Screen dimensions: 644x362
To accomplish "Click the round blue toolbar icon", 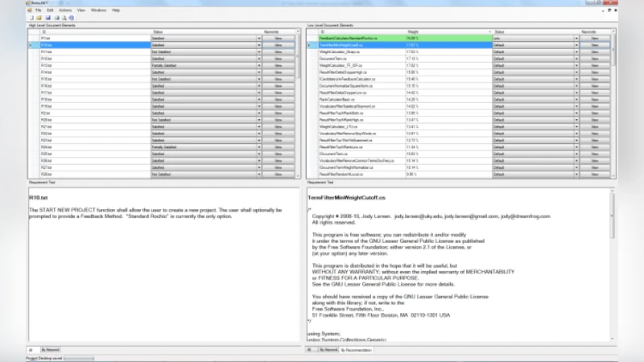I will coord(72,17).
